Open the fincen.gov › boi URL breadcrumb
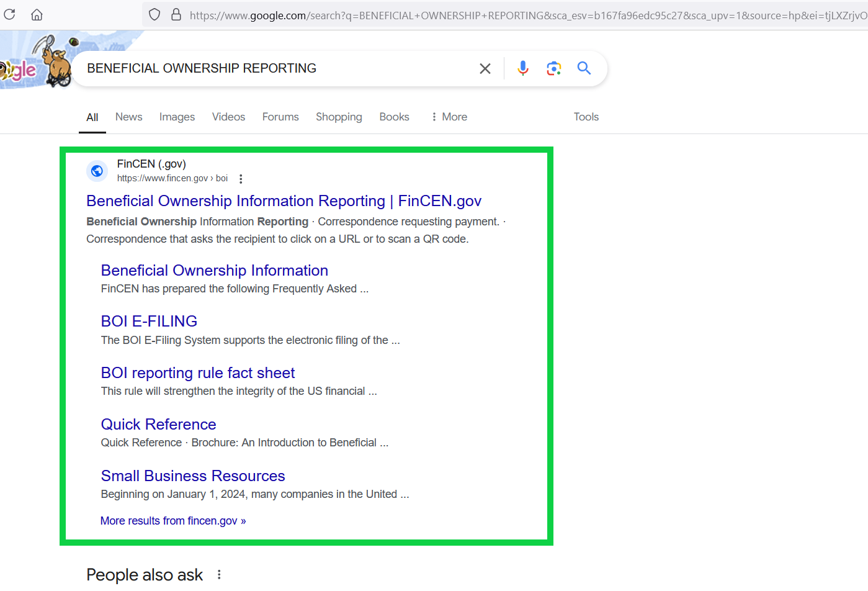The height and width of the screenshot is (591, 868). click(172, 178)
